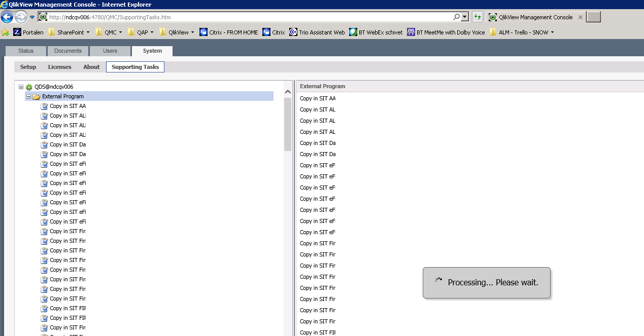The height and width of the screenshot is (336, 644).
Task: Click the favorites star icon
Action: 5,32
